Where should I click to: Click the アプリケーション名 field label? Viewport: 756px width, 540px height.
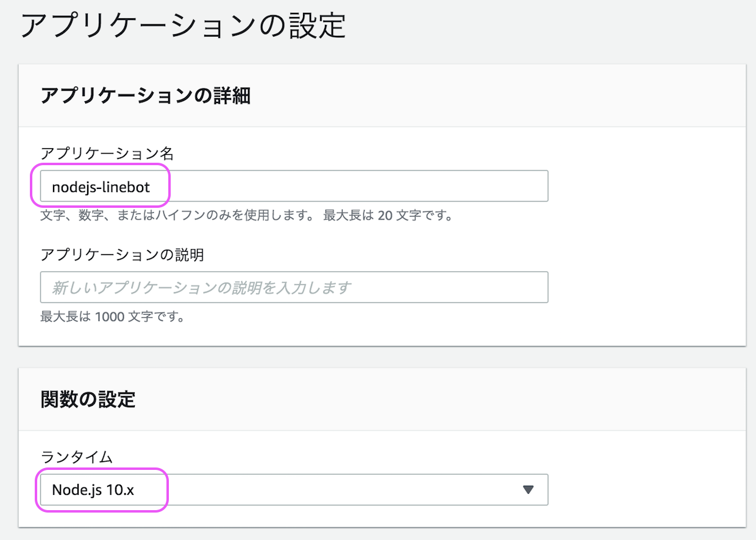pos(107,154)
